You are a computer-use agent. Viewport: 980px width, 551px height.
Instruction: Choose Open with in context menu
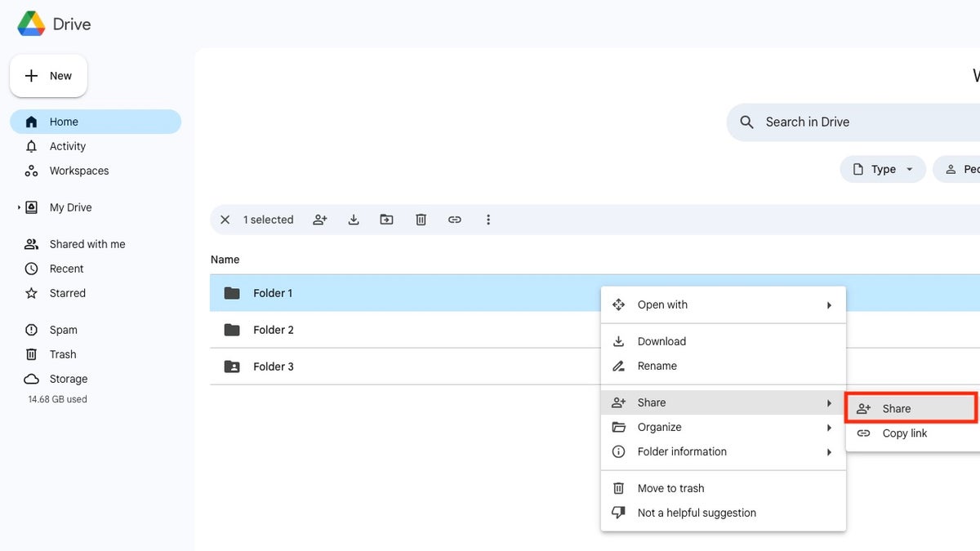coord(724,304)
